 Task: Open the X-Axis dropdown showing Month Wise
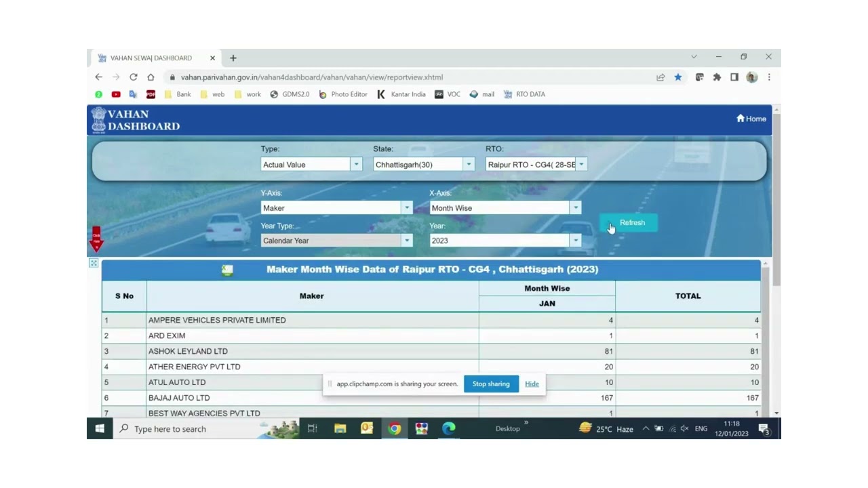pyautogui.click(x=505, y=208)
